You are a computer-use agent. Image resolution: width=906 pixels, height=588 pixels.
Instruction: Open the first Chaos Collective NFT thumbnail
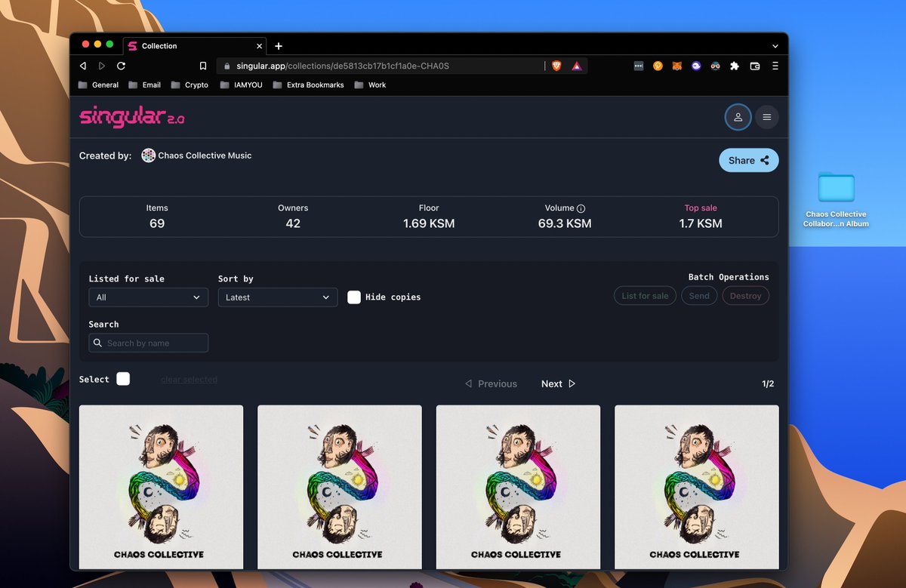pos(161,487)
